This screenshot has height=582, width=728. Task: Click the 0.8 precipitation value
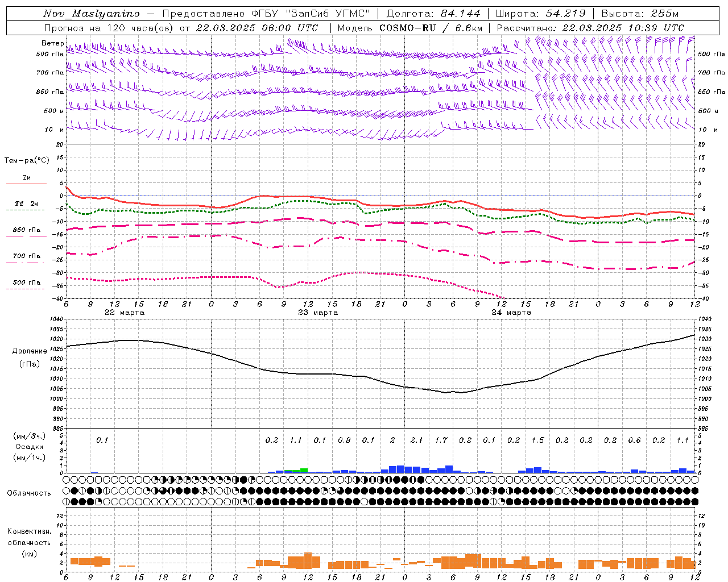click(x=344, y=440)
